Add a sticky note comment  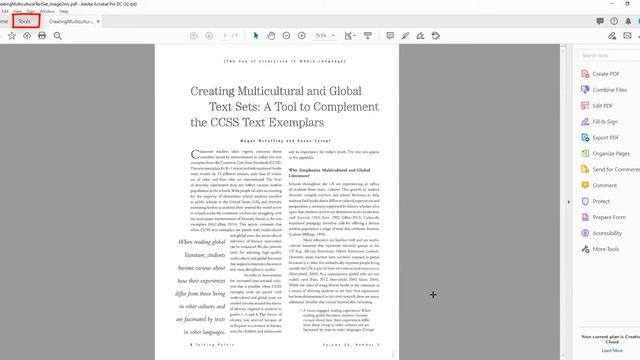pos(390,36)
